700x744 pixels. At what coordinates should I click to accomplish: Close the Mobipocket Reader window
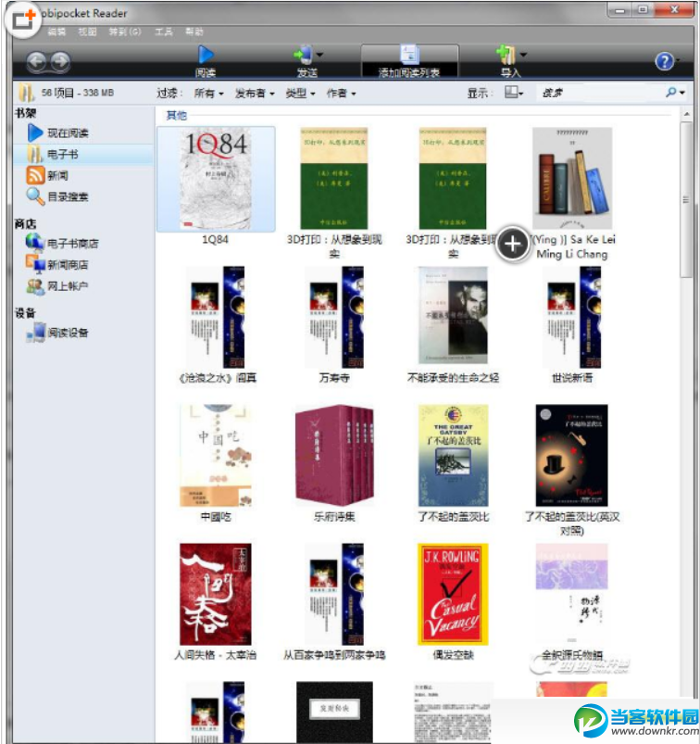click(674, 10)
